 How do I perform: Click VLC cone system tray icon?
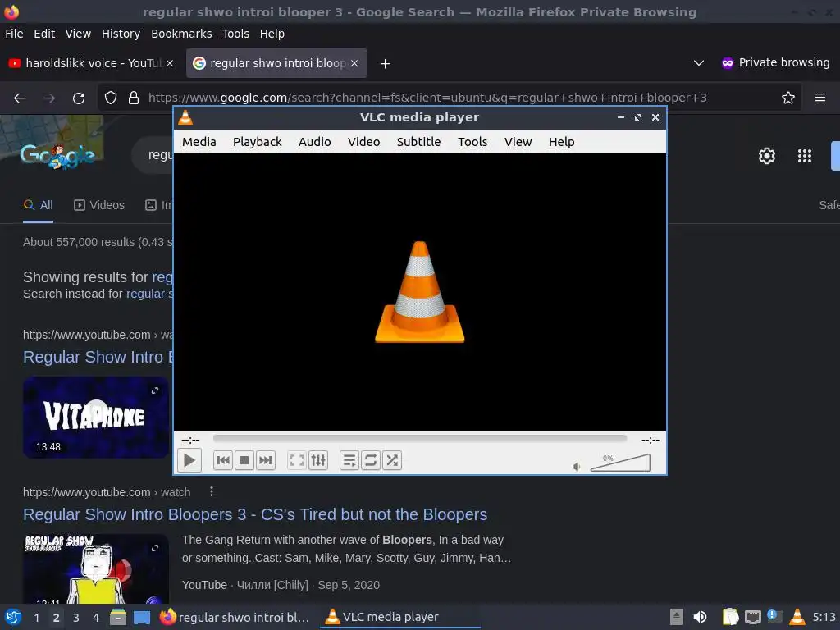tap(797, 617)
